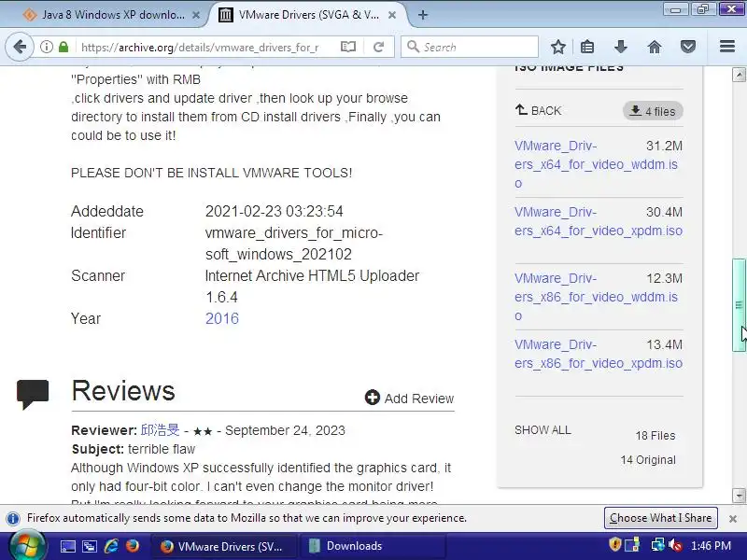Open the Firefox hamburger menu
The height and width of the screenshot is (560, 747).
tap(727, 46)
